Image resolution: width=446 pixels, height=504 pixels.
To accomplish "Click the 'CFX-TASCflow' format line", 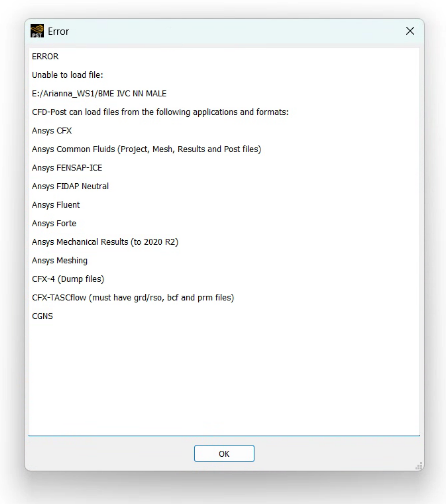I will coord(133,298).
